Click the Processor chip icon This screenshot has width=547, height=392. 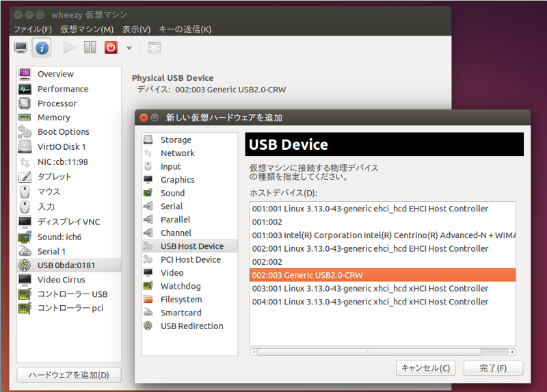pyautogui.click(x=25, y=103)
